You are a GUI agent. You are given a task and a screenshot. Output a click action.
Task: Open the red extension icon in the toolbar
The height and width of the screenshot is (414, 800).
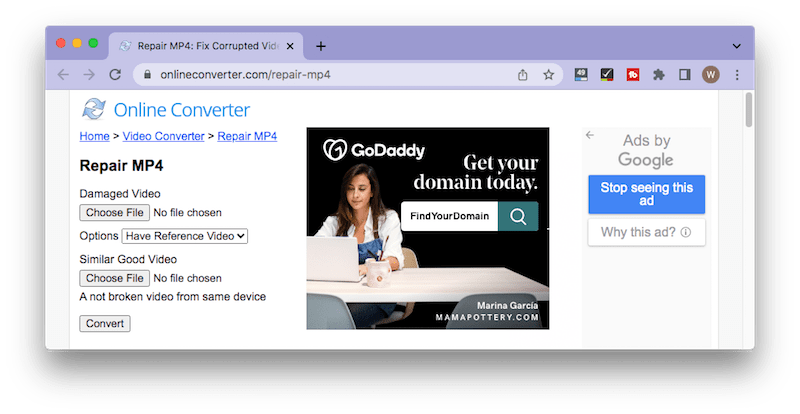point(633,75)
